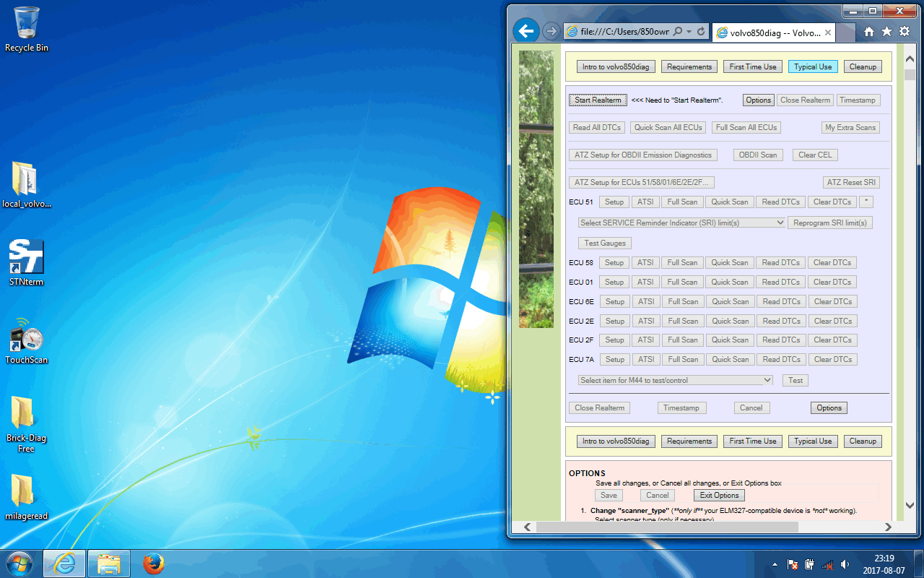The width and height of the screenshot is (924, 578).
Task: Click the Test Gauges button
Action: pyautogui.click(x=605, y=243)
